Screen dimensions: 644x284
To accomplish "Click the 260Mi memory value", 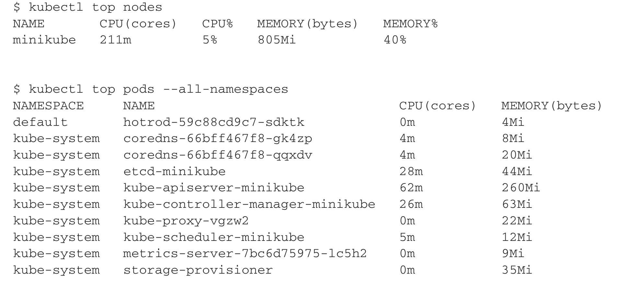I will (x=521, y=188).
